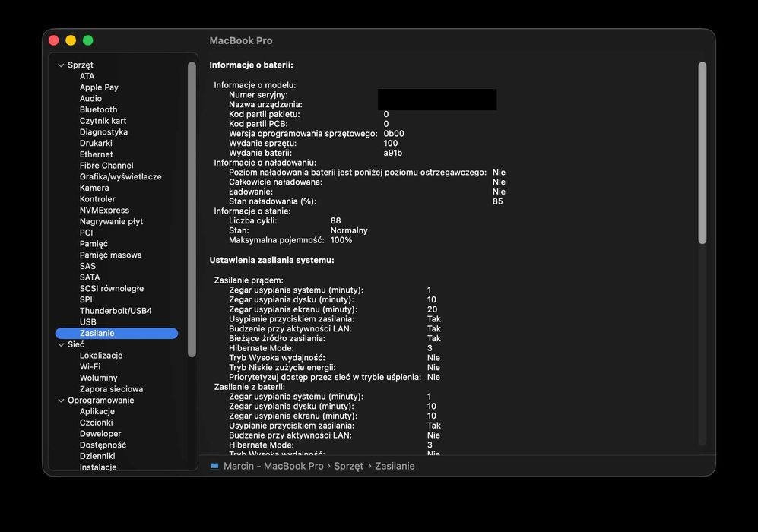Viewport: 758px width, 532px height.
Task: Click the Maksymalna pojemność 100% value
Action: 341,239
